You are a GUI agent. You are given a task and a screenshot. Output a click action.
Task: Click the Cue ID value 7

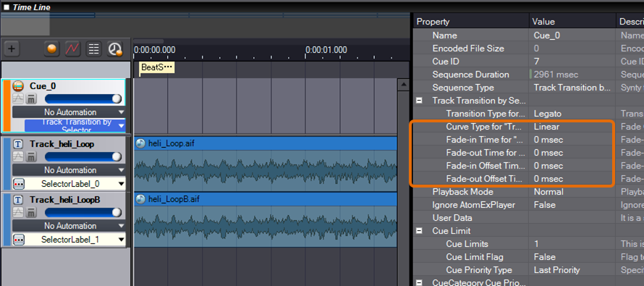tap(572, 62)
